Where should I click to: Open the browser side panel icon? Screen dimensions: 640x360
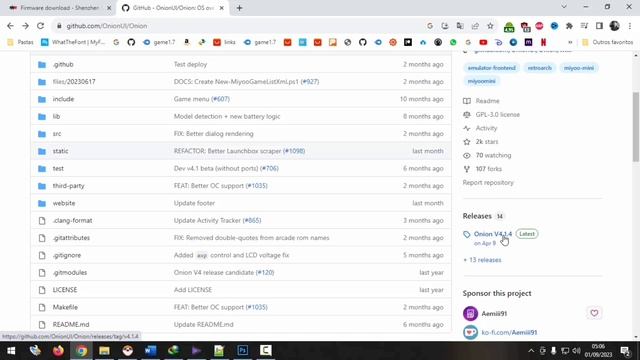[x=599, y=26]
